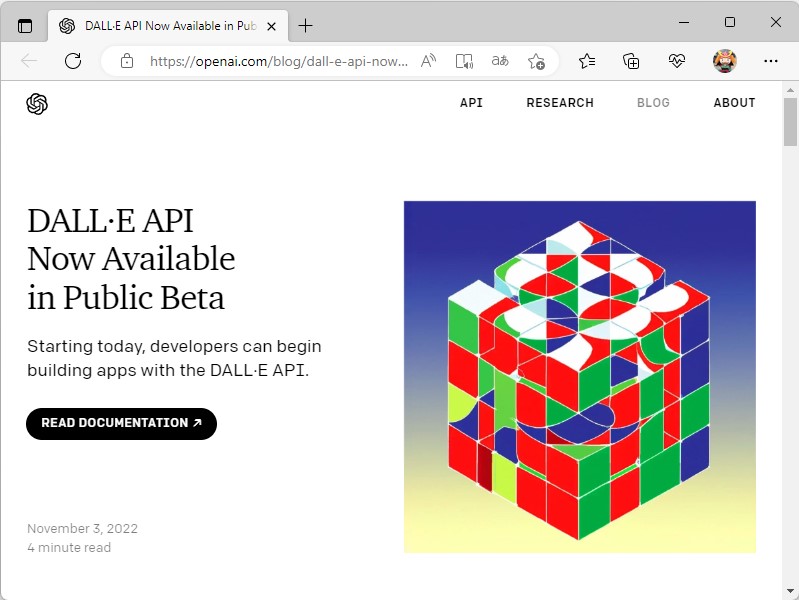This screenshot has width=799, height=600.
Task: Click the "4 minute read" text
Action: 69,547
